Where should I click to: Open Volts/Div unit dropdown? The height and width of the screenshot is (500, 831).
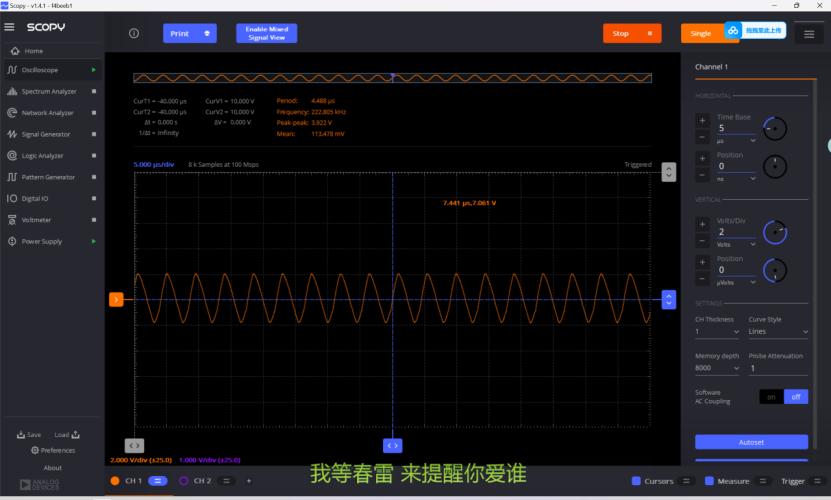pyautogui.click(x=736, y=244)
